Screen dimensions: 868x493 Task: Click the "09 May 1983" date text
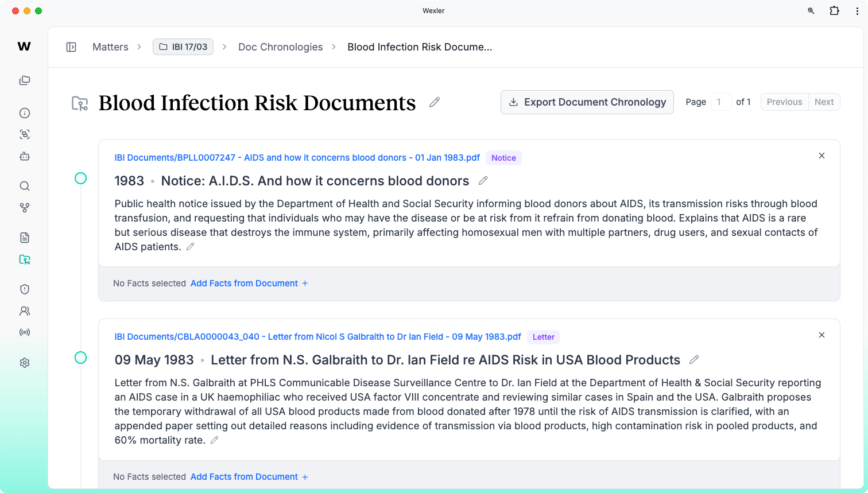154,360
